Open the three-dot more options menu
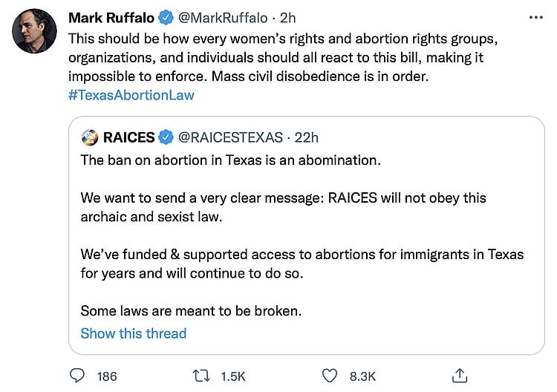557x392 pixels. pyautogui.click(x=535, y=18)
